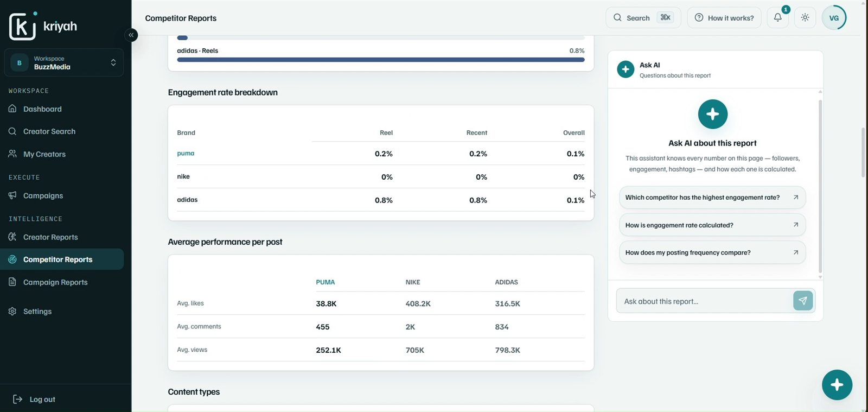Click the Avg. comments row label
This screenshot has width=868, height=412.
click(199, 327)
